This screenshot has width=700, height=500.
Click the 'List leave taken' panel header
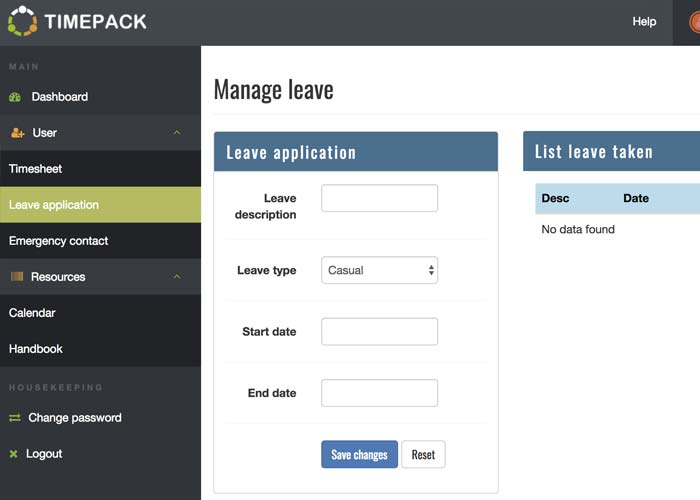coord(612,151)
